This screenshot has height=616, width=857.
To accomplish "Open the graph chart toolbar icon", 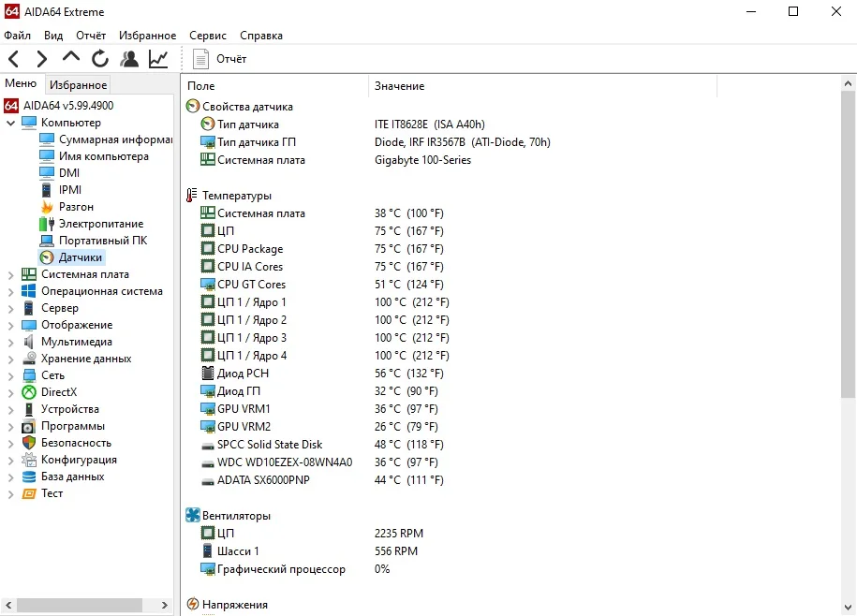I will coord(158,59).
